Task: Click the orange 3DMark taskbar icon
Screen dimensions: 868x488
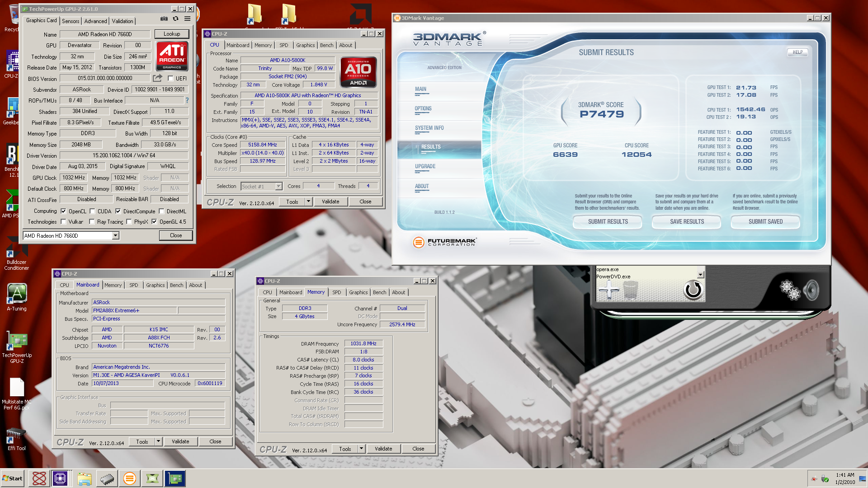Action: coord(130,478)
